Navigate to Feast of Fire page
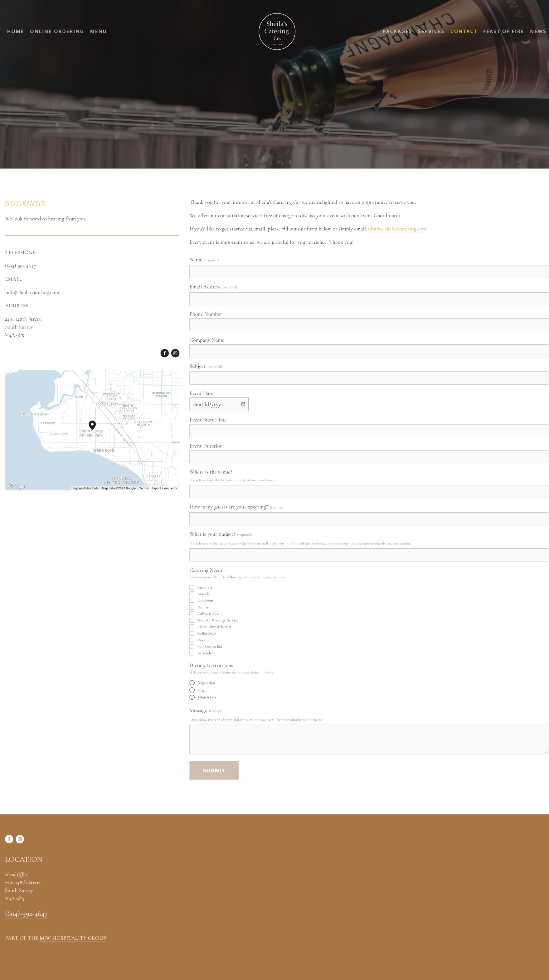 [x=503, y=31]
